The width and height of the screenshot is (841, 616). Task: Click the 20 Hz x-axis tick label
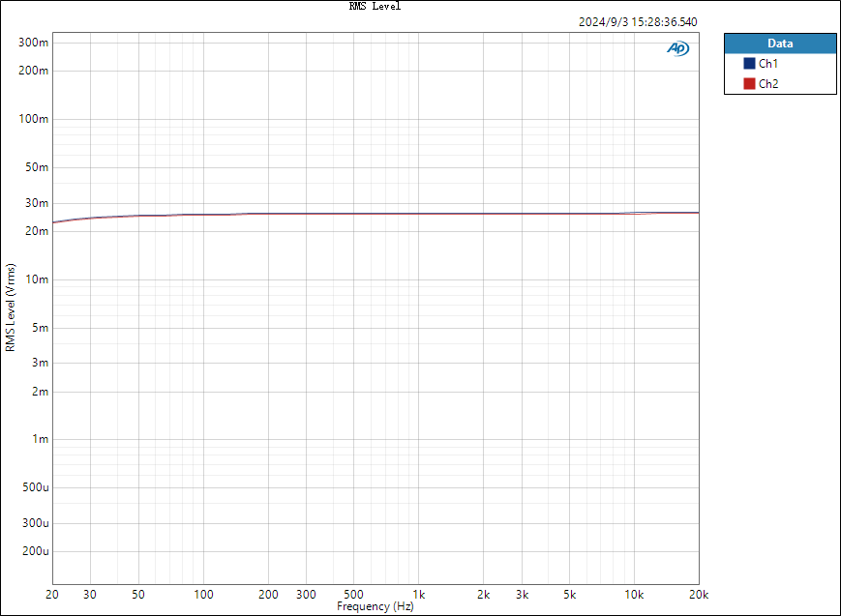click(52, 595)
